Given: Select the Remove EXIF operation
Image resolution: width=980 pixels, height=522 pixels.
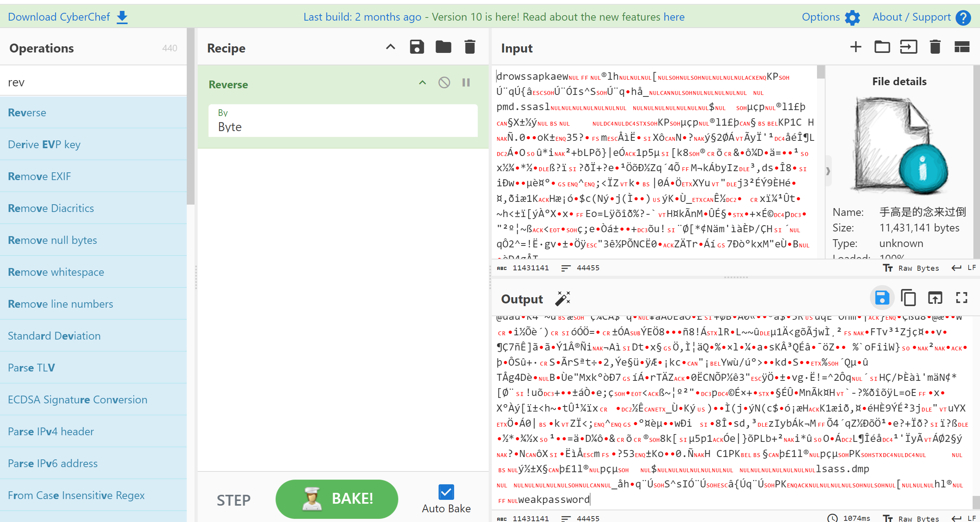Looking at the screenshot, I should (x=93, y=176).
